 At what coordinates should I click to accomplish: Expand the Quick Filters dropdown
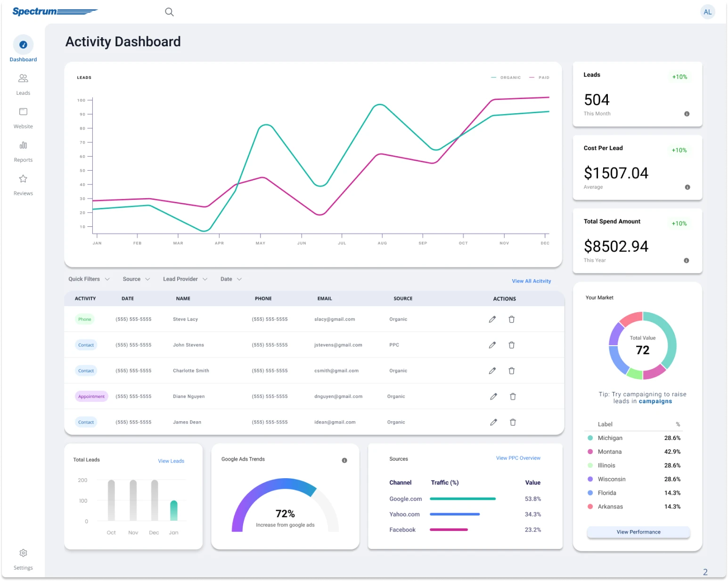coord(89,279)
